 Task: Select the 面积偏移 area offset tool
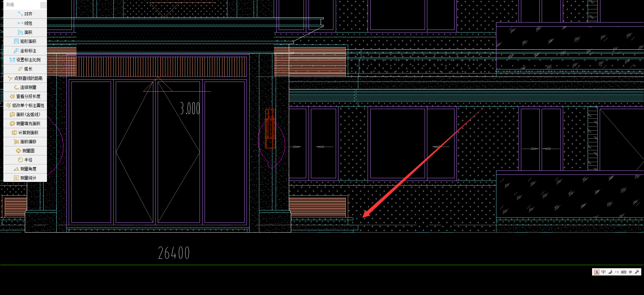[25, 142]
